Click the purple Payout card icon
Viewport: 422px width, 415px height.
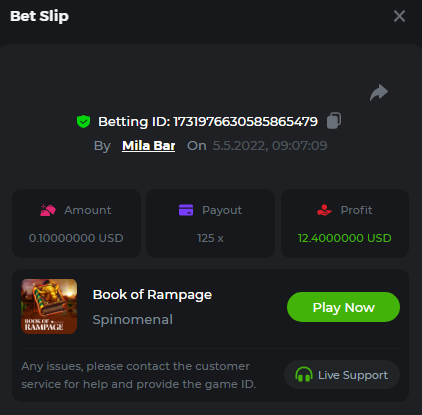tap(186, 210)
